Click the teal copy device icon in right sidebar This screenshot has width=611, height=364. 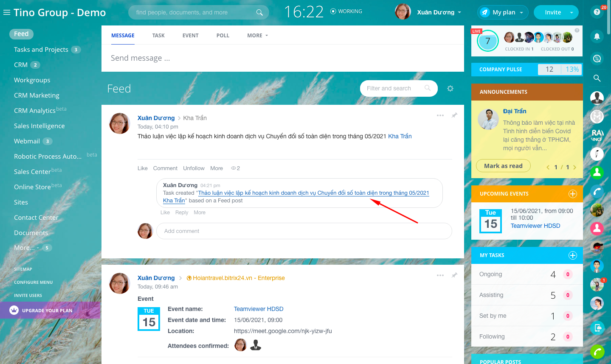coord(597,328)
